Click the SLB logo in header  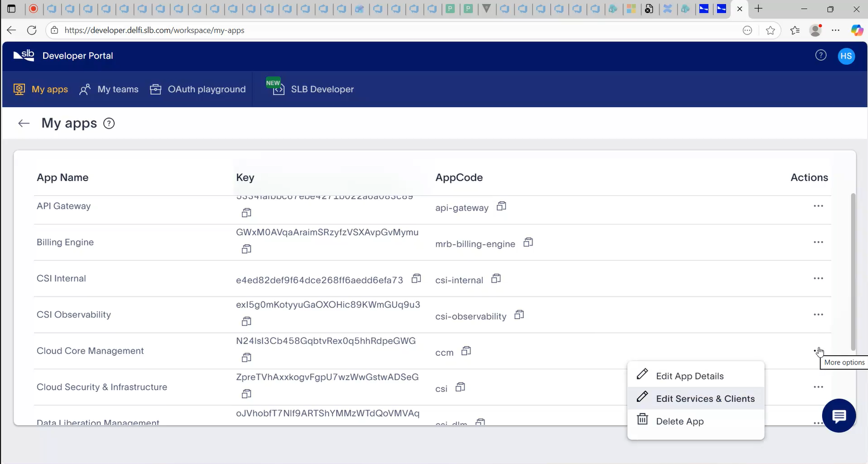24,55
